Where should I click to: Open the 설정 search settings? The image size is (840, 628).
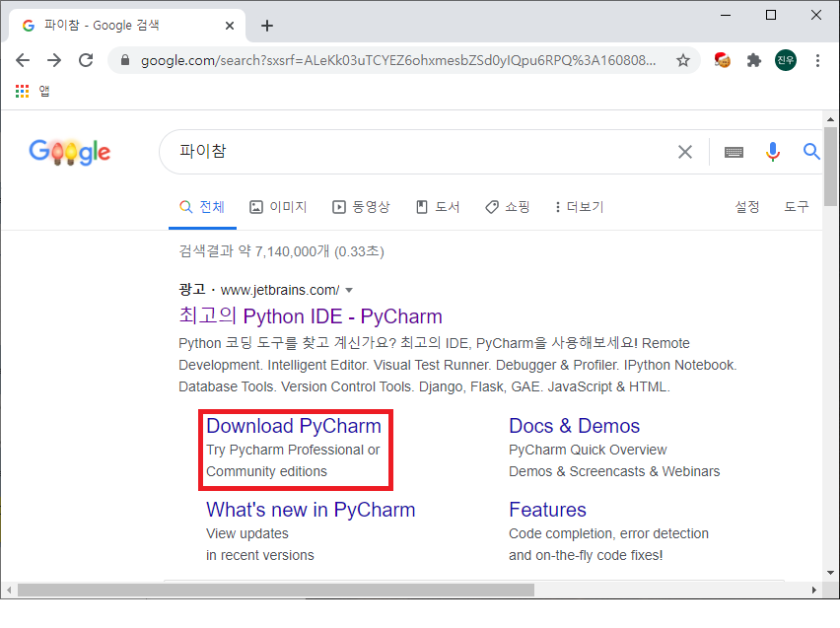coord(746,207)
